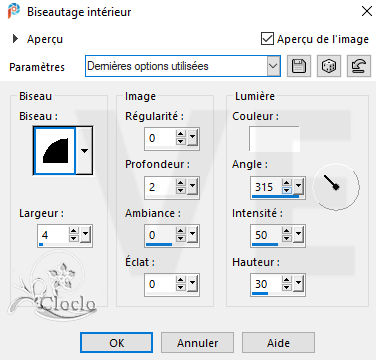The image size is (376, 360).
Task: Increase Largeur value with up arrow
Action: 74,231
